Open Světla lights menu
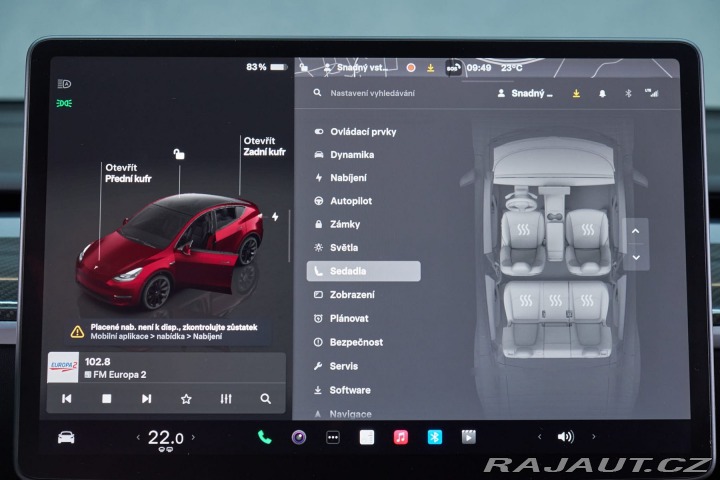 click(336, 248)
